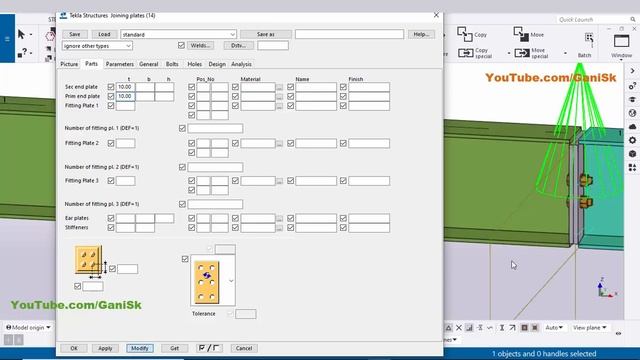
Task: Click Material browse button for Stiffeners row
Action: pyautogui.click(x=279, y=228)
